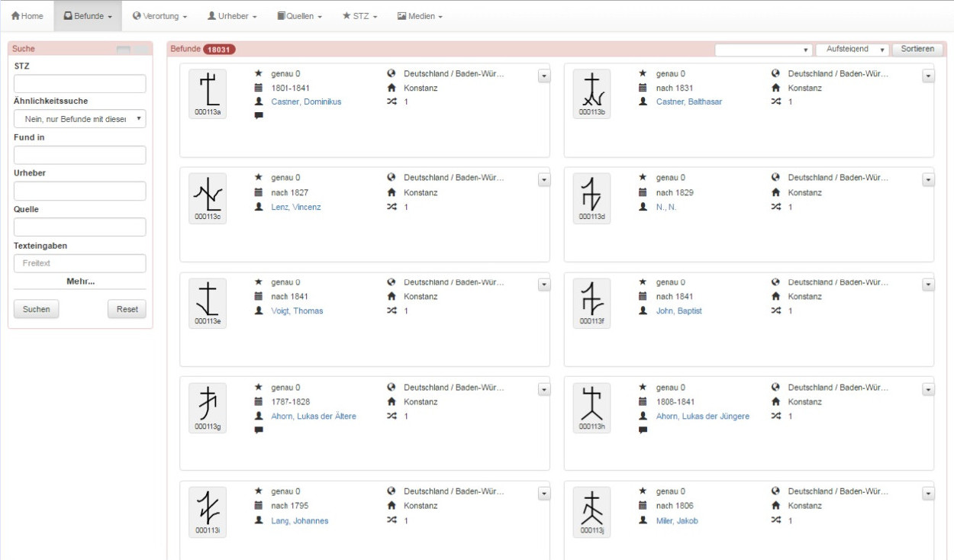Open the mason mark thumbnail 000113h
954x560 pixels.
click(591, 407)
